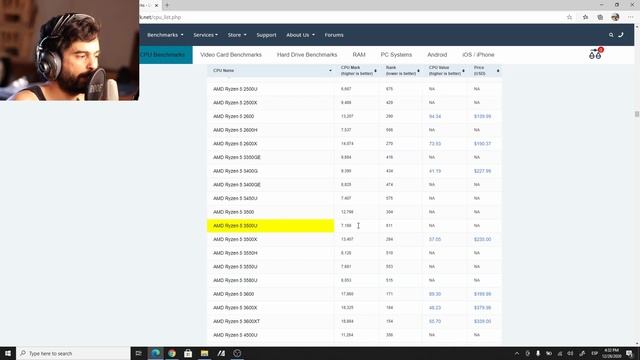Switch to the RAM tab

coord(359,55)
